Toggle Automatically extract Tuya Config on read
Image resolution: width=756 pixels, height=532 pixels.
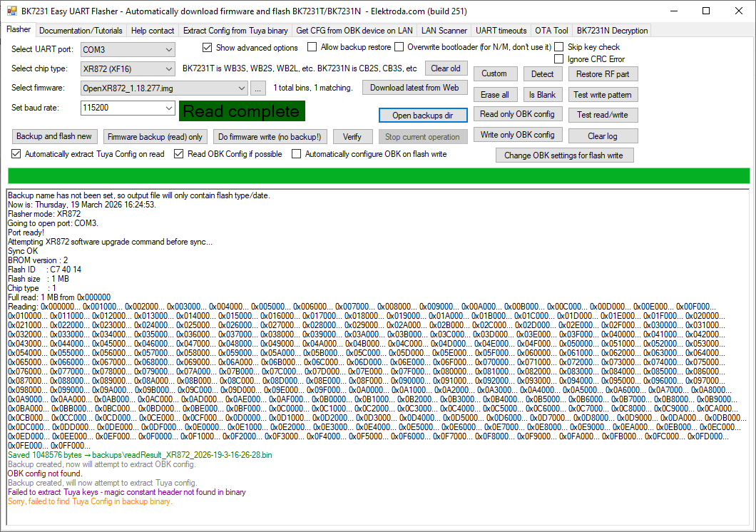[16, 154]
